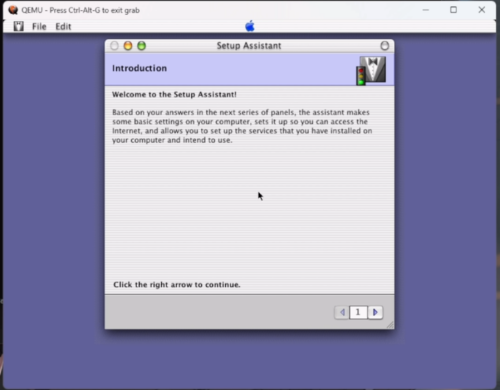Click the resize grip of the Setup Assistant window

[x=390, y=325]
